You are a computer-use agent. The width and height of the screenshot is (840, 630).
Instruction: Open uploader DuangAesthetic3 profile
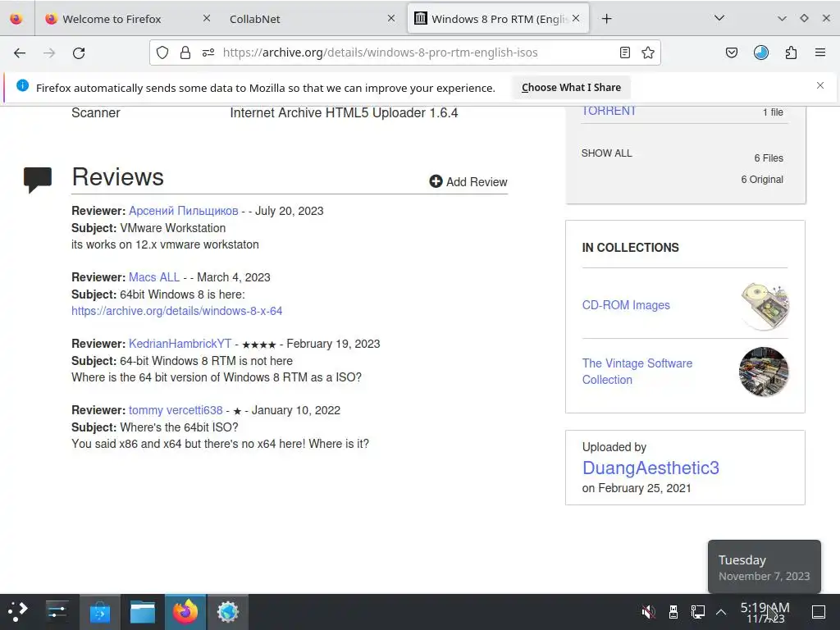click(x=651, y=468)
